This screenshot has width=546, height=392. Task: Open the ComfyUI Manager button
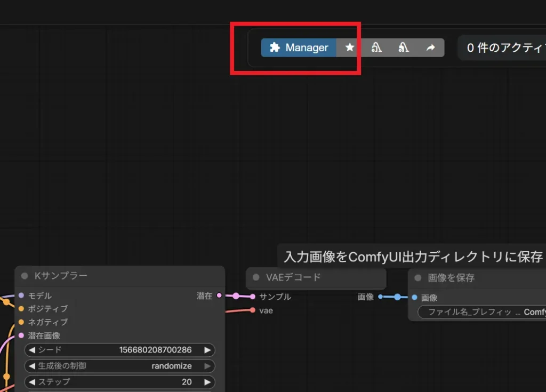click(x=299, y=47)
